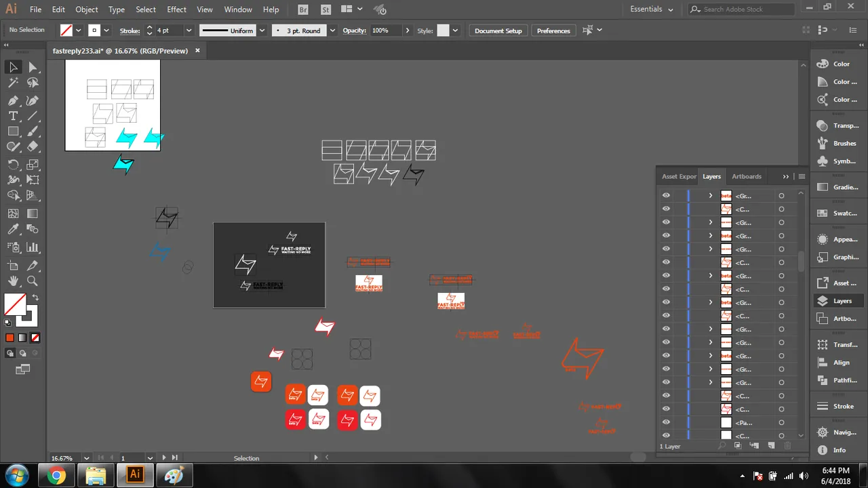Select the Artboard tool

point(13,265)
